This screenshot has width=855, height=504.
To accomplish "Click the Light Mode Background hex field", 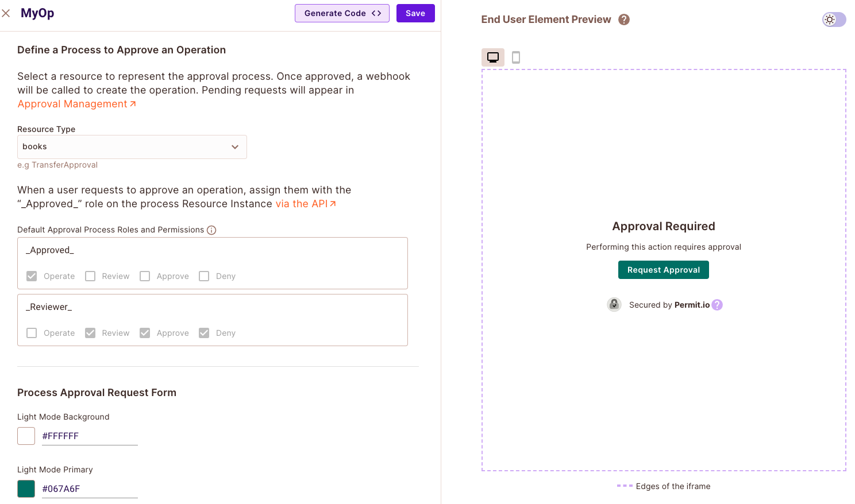I will click(x=89, y=436).
